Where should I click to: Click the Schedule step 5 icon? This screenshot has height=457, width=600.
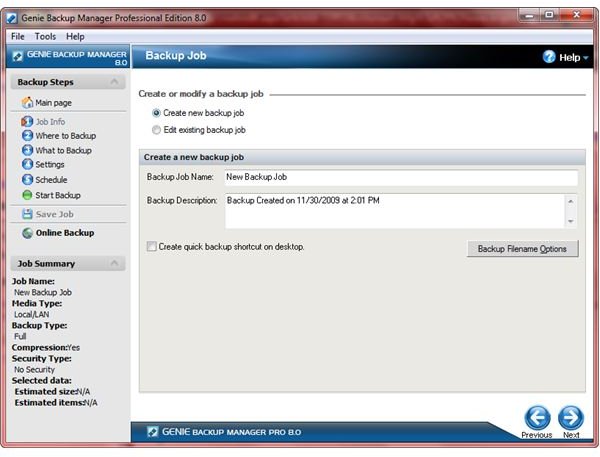tap(27, 180)
